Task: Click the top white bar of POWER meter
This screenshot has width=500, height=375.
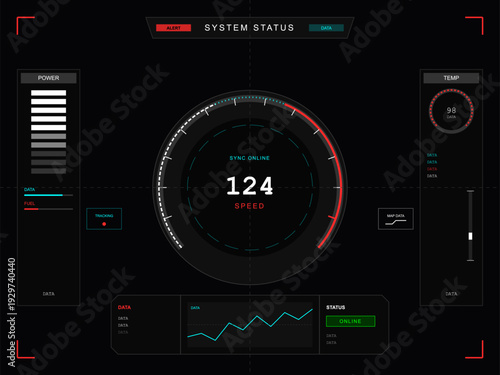Action: point(49,93)
